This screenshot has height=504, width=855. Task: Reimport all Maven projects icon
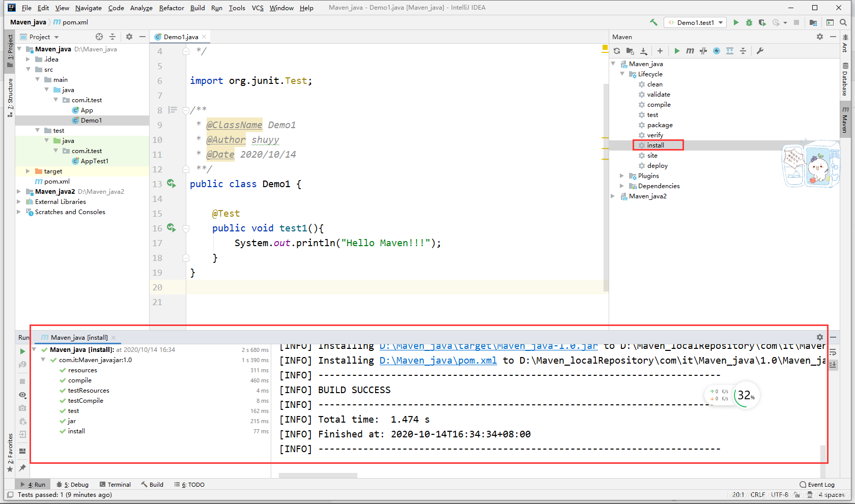point(617,51)
